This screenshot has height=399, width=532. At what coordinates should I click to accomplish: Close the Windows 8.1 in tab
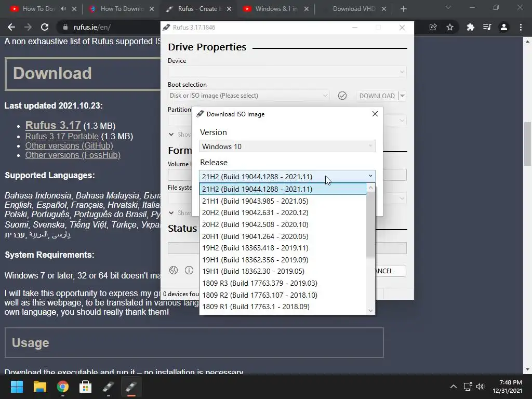(307, 9)
